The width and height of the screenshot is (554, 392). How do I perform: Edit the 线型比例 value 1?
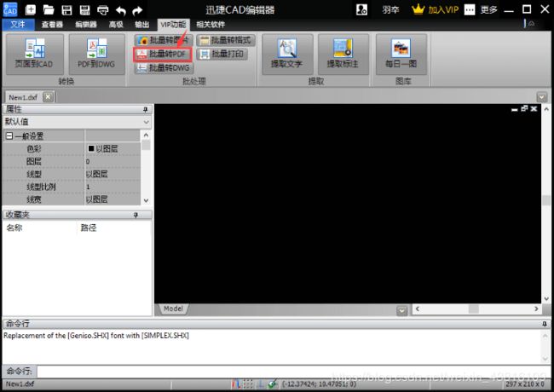tap(113, 187)
